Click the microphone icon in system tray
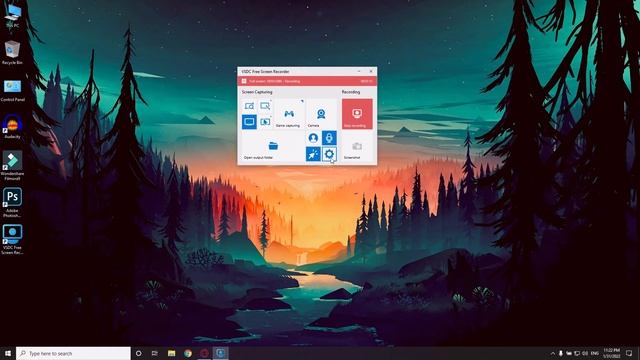This screenshot has width=640, height=360. pos(560,353)
